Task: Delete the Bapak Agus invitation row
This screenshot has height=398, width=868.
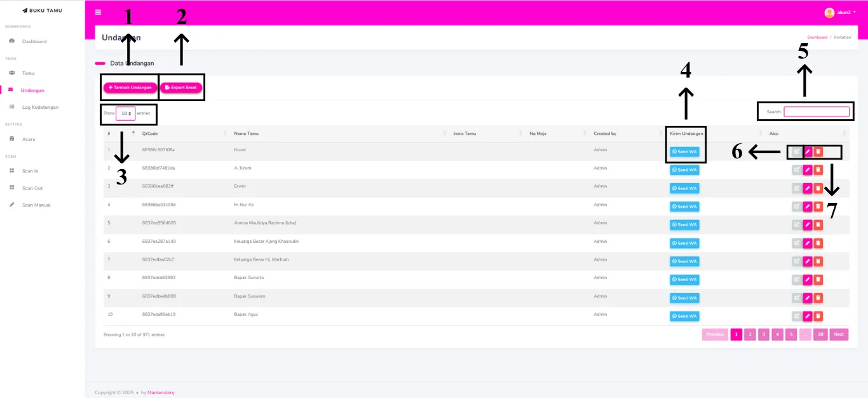Action: coord(818,316)
